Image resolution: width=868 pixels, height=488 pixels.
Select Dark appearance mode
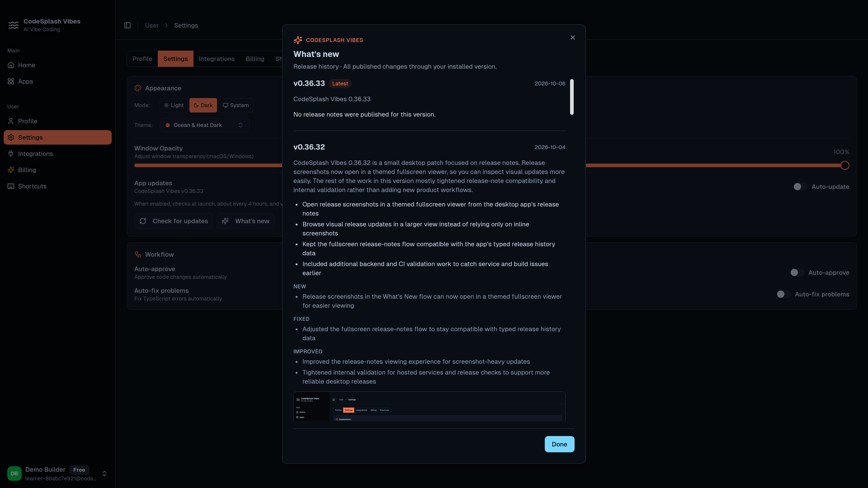[203, 105]
